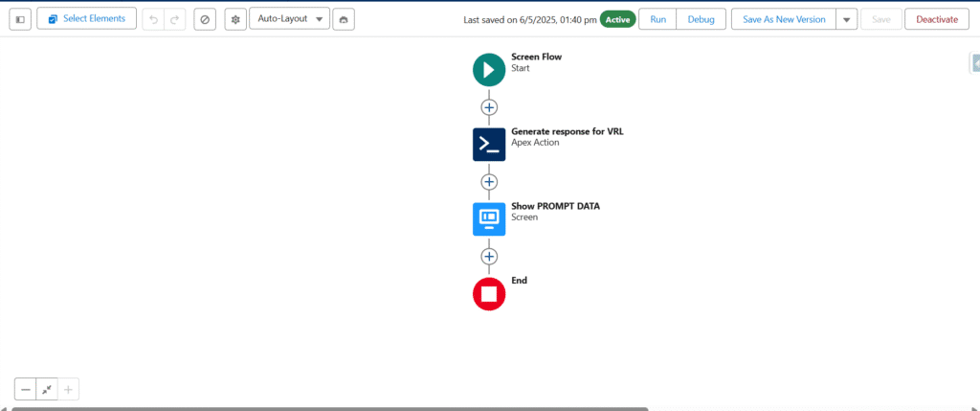Click the 'Screen Flow' label
Screen dimensions: 980x411
[x=536, y=57]
